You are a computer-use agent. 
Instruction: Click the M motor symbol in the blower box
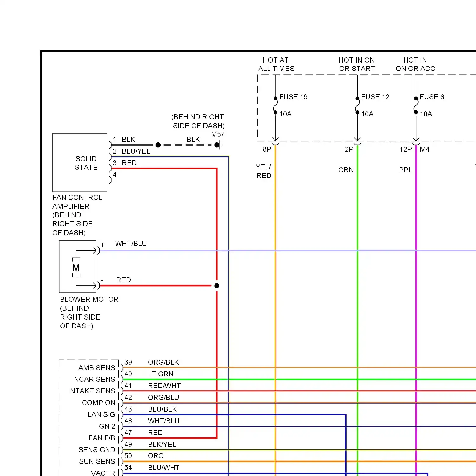coord(76,268)
